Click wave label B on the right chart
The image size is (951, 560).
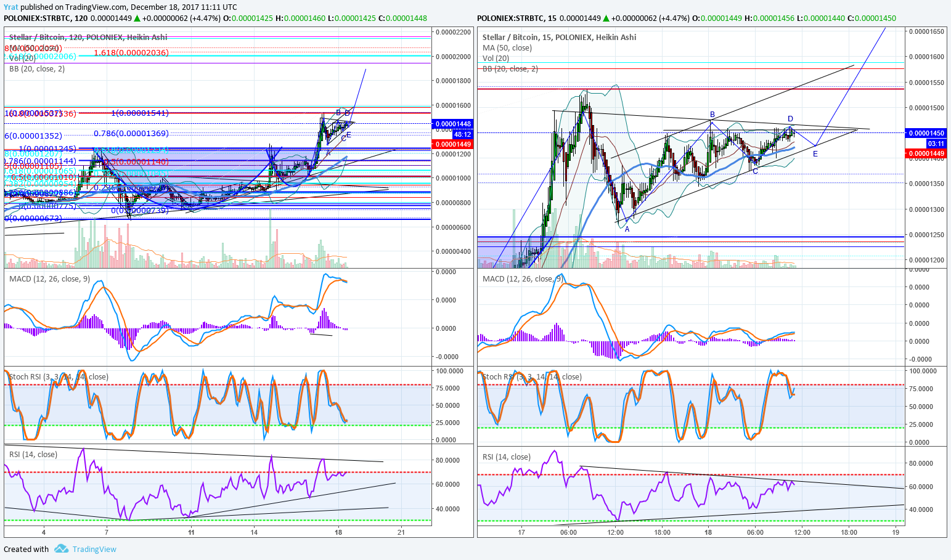712,115
